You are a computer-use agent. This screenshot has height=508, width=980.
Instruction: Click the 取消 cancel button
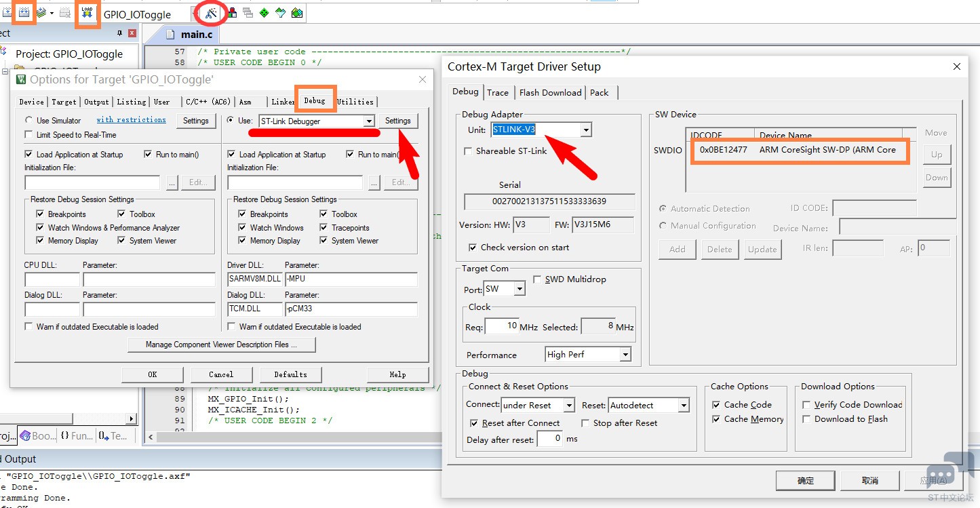click(870, 480)
